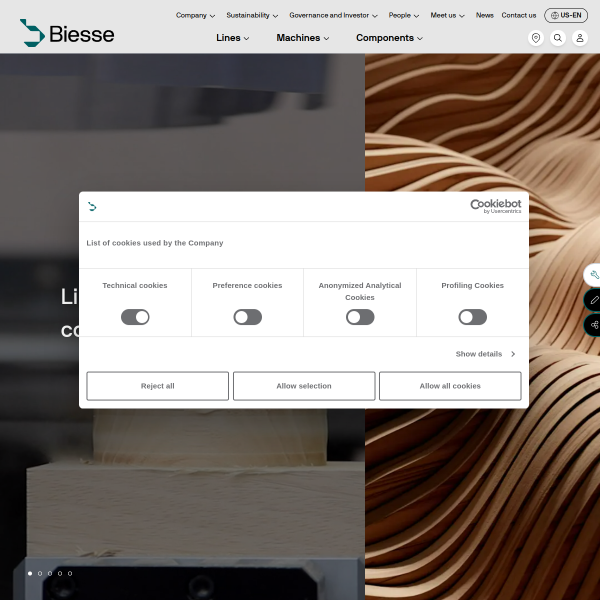Viewport: 600px width, 600px height.
Task: Click 'Anonymized Analytical Cookies' label
Action: pyautogui.click(x=360, y=291)
